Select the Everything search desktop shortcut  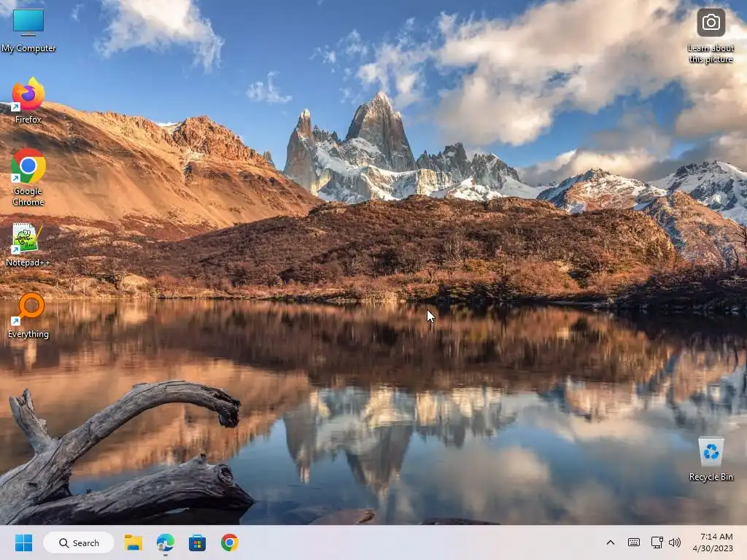[28, 315]
